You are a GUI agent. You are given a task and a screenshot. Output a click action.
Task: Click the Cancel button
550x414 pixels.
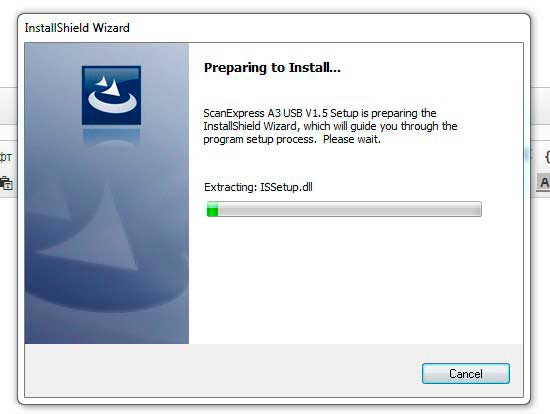(465, 373)
